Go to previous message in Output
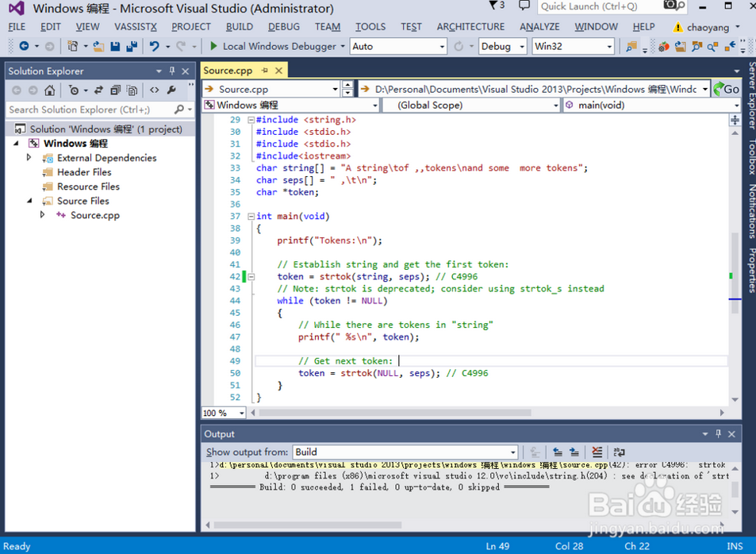Viewport: 756px width, 554px height. pos(558,452)
